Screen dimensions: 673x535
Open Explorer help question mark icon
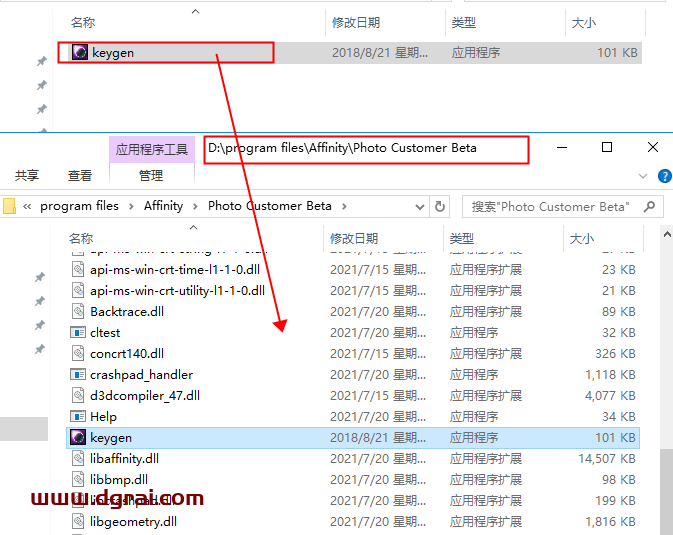pyautogui.click(x=664, y=176)
